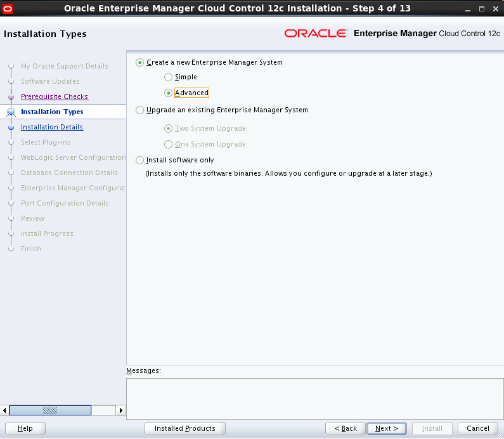Cancel the installation wizard

click(478, 428)
